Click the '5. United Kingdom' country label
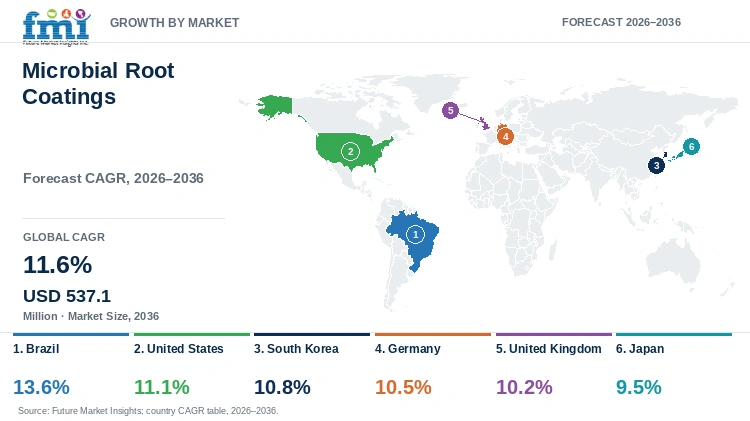The image size is (750, 421). click(549, 349)
